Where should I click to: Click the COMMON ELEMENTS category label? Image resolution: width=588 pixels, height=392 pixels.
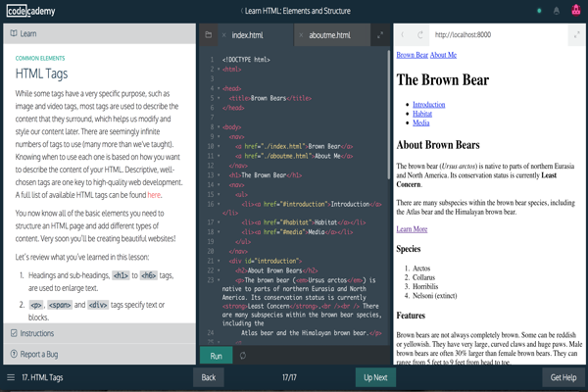pyautogui.click(x=40, y=58)
